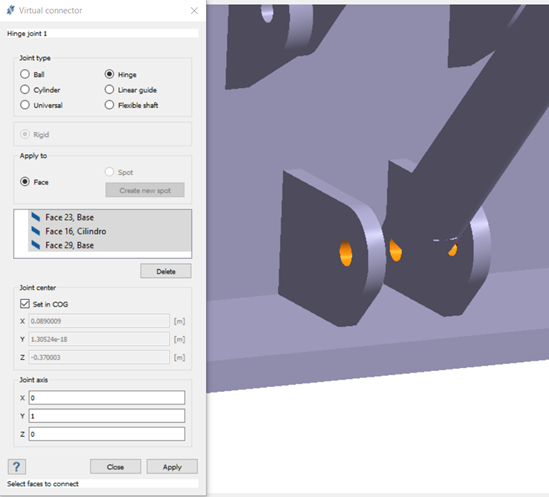
Task: Click the Virtual connector app icon
Action: point(11,10)
